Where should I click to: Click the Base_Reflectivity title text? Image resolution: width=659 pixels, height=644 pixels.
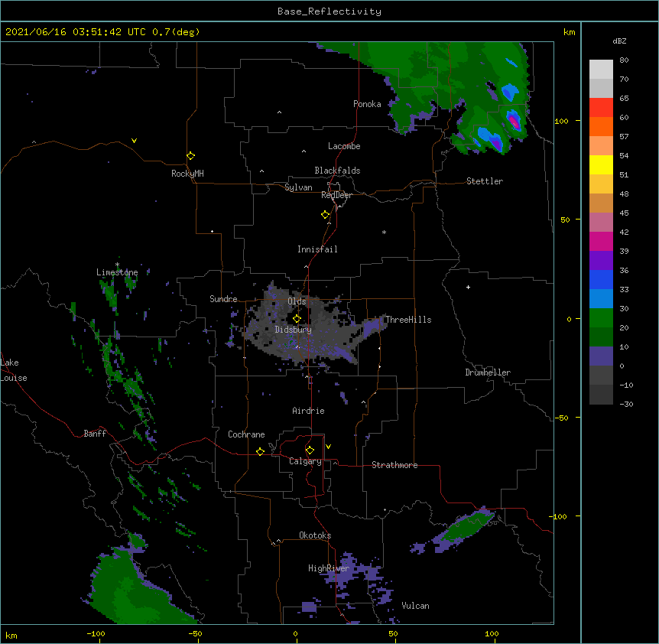click(x=329, y=11)
